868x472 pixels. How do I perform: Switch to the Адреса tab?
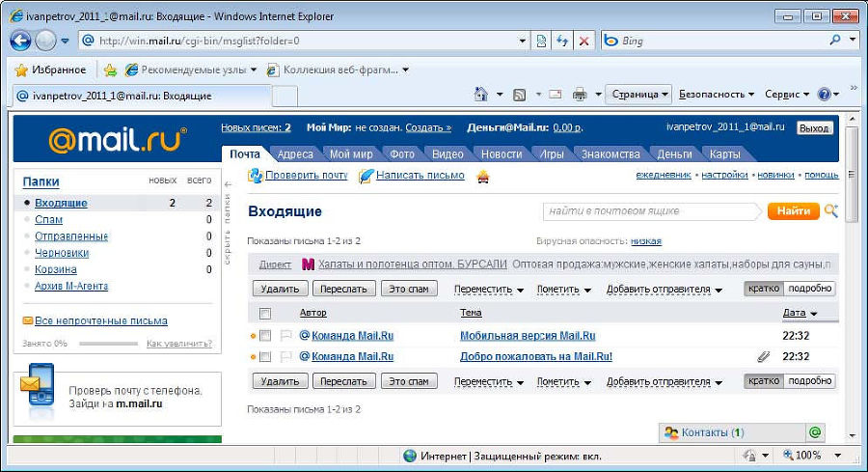click(x=294, y=154)
